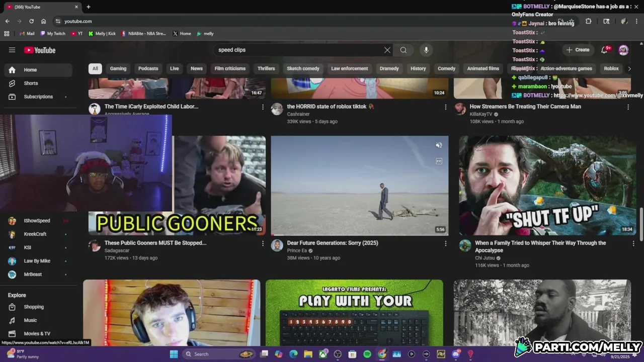This screenshot has width=644, height=362.
Task: Open Movies & TV under Explore
Action: (x=38, y=333)
